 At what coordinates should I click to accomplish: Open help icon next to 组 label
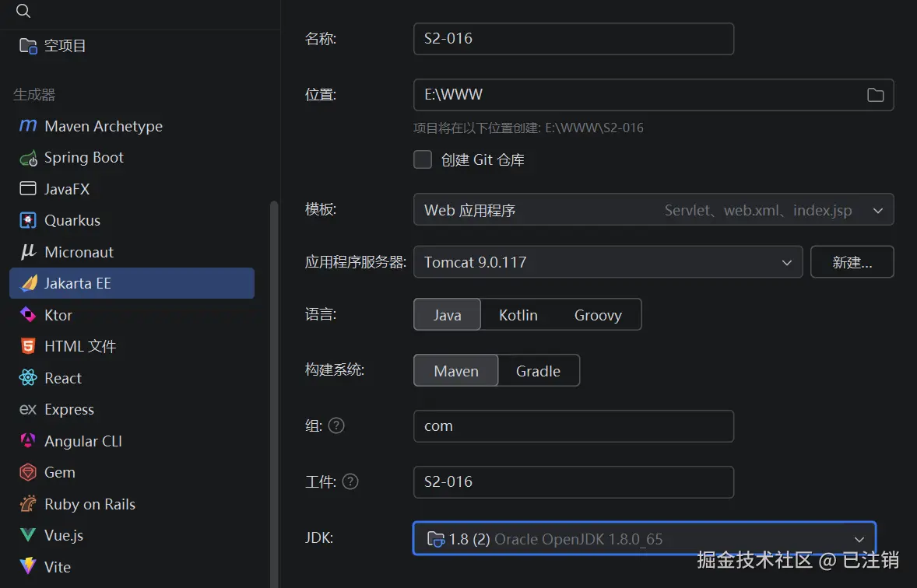336,425
